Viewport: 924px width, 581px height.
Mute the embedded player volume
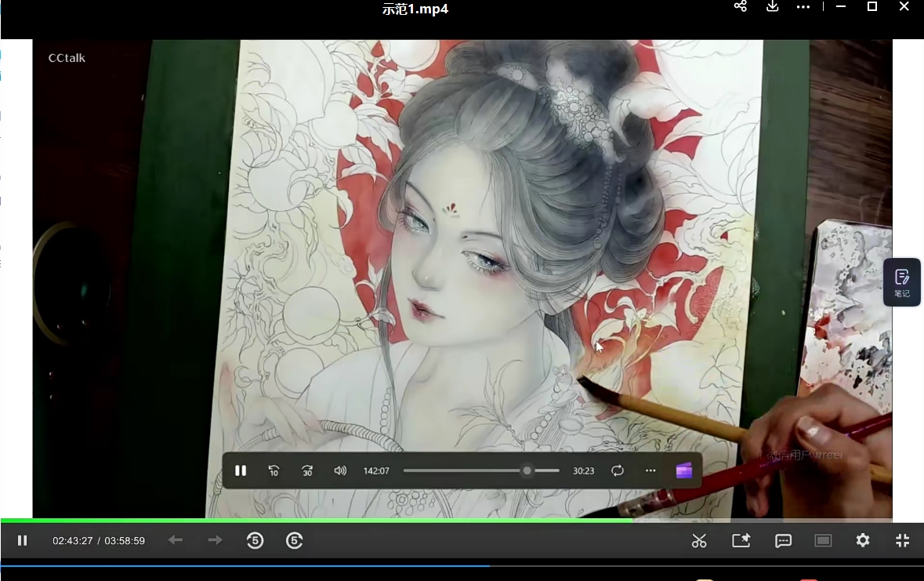click(x=340, y=470)
